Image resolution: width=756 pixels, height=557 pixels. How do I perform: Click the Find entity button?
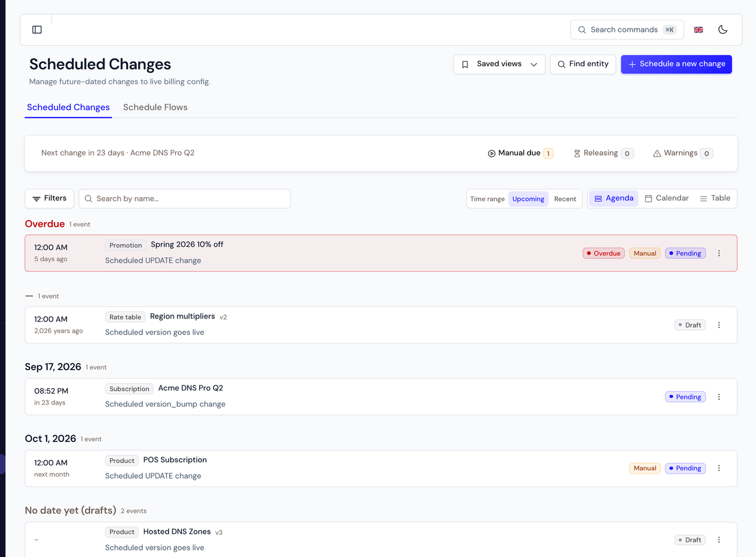click(x=583, y=64)
